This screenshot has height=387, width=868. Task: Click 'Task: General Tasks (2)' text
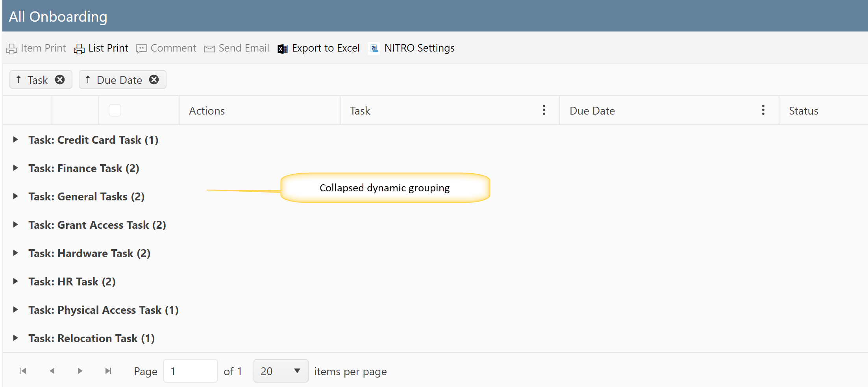coord(87,196)
